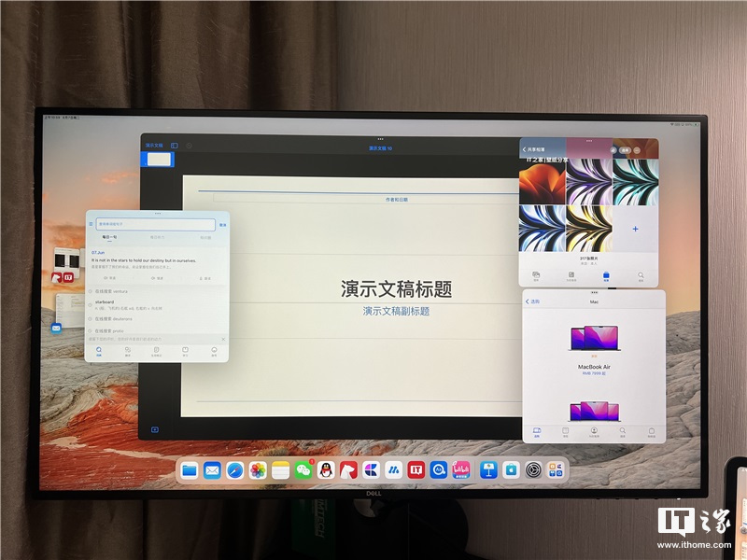747x560 pixels.
Task: Open the blue wave logo app in the dock
Action: (x=393, y=470)
